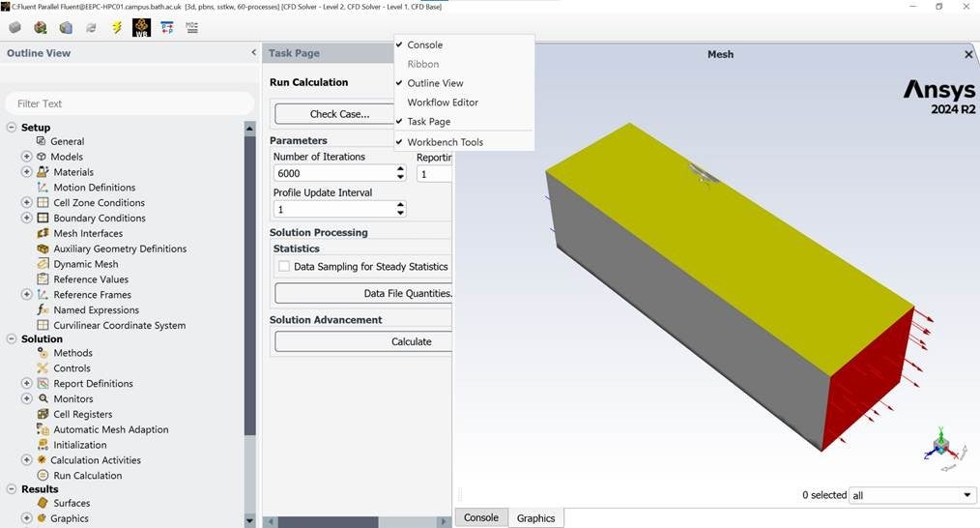980x528 pixels.
Task: Enable Data Sampling for Steady Statistics
Action: (x=284, y=267)
